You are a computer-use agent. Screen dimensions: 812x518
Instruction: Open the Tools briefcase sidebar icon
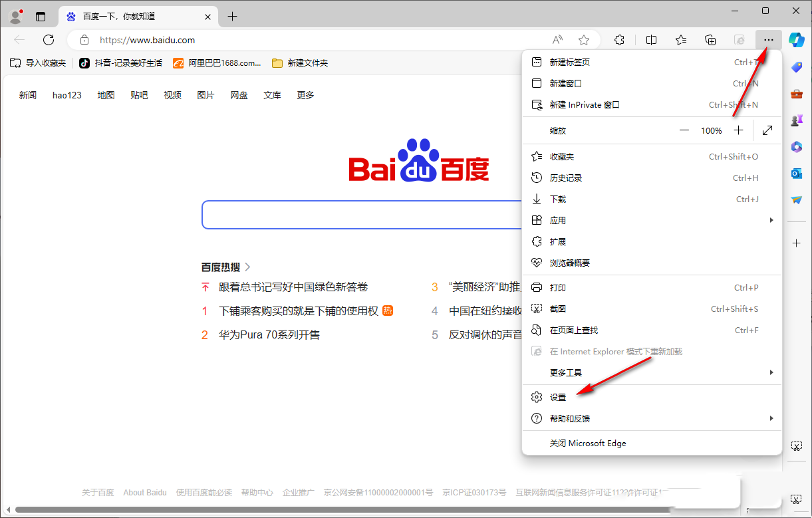click(796, 94)
